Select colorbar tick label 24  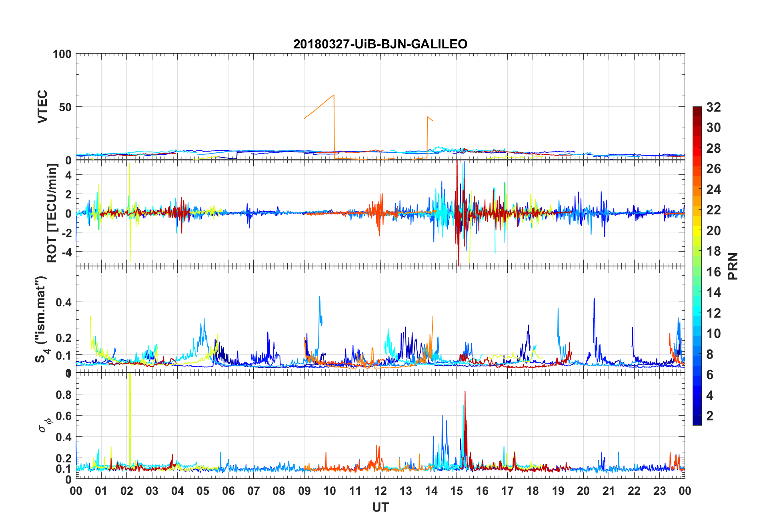pos(713,190)
